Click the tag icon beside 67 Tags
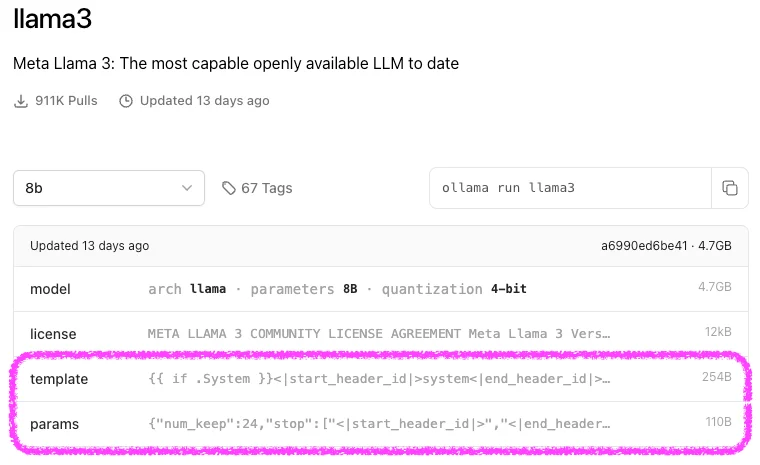760x465 pixels. pos(229,188)
